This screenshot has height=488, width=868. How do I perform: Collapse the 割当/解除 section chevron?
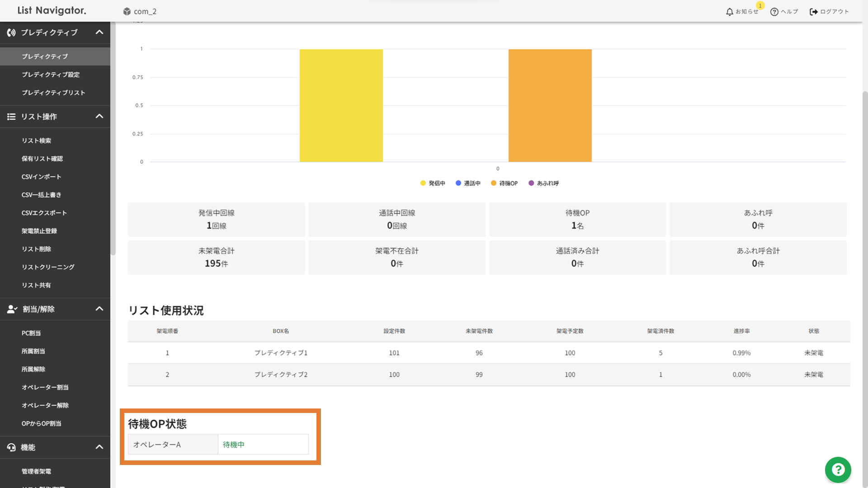tap(99, 309)
